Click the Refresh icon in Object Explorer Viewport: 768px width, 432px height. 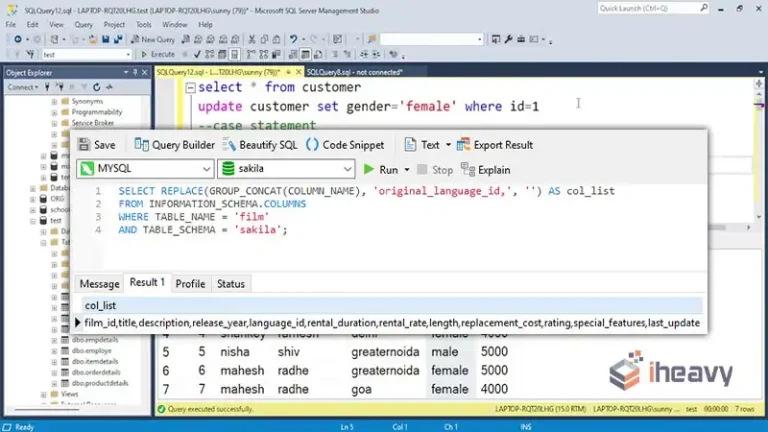coord(96,87)
